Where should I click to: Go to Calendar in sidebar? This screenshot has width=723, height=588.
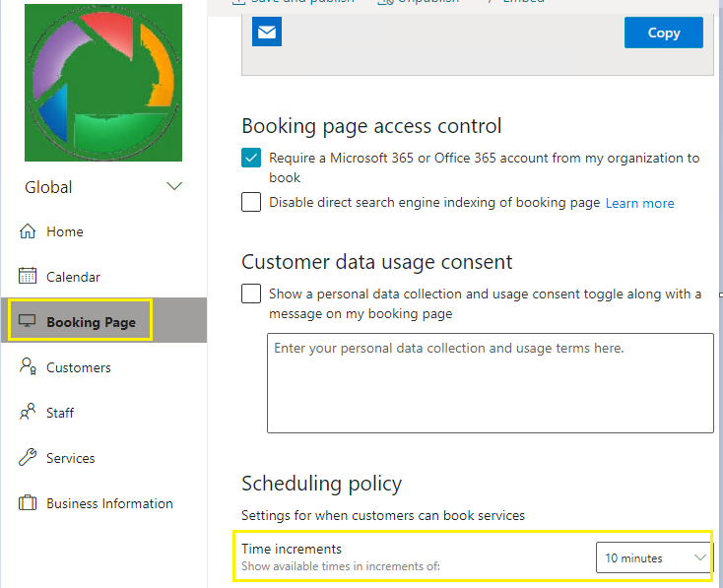103,276
